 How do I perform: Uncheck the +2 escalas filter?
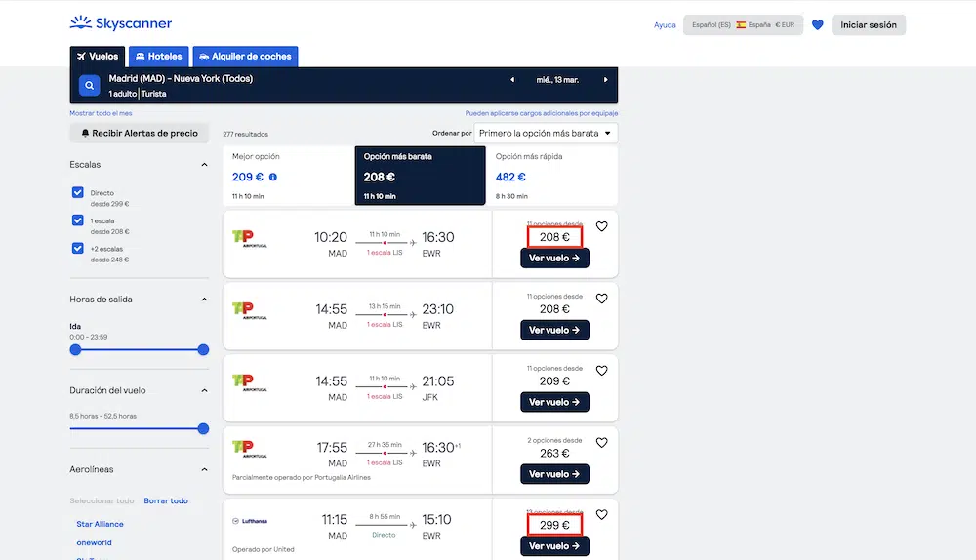pos(78,248)
